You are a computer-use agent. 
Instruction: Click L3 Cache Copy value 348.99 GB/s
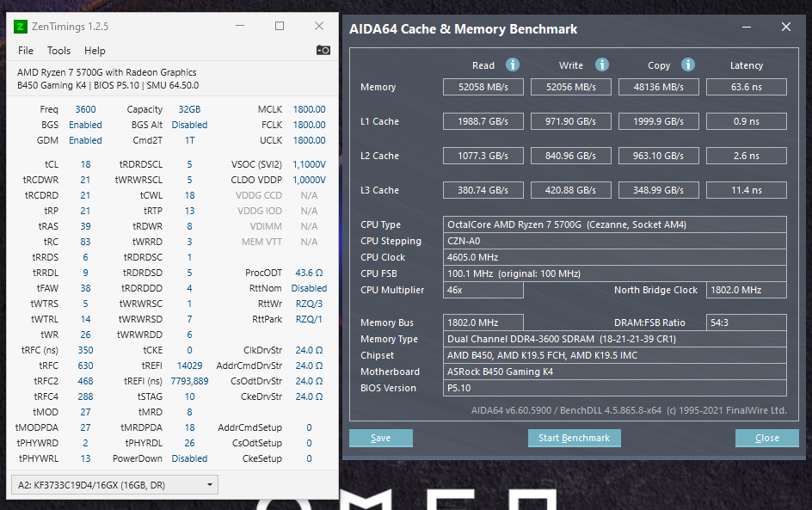659,190
